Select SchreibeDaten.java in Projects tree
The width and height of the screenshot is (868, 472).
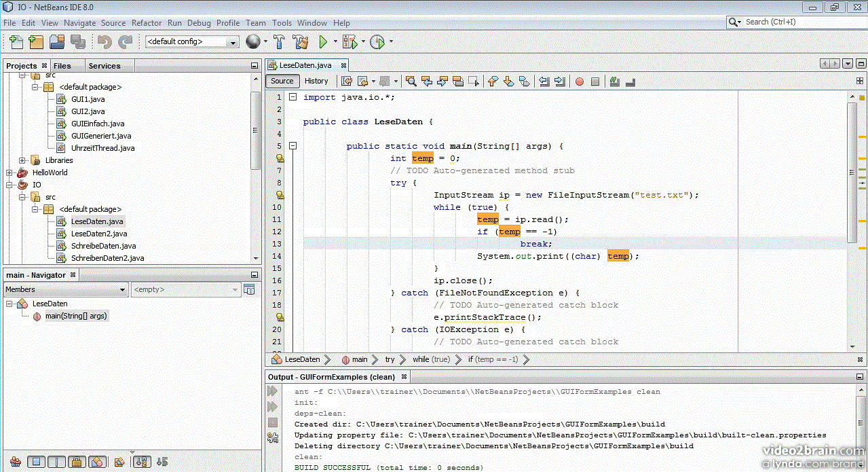tap(104, 246)
